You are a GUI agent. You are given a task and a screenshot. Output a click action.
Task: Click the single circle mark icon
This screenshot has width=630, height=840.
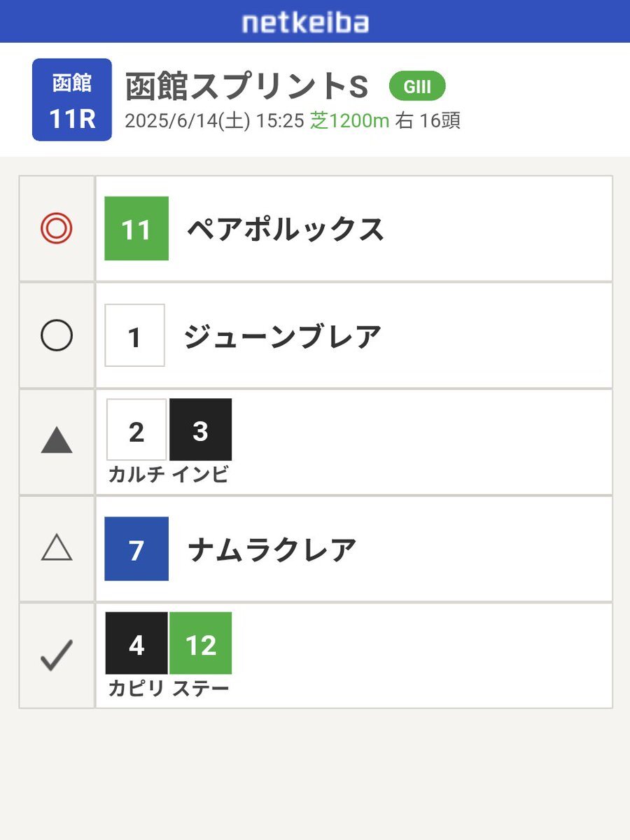pos(57,336)
